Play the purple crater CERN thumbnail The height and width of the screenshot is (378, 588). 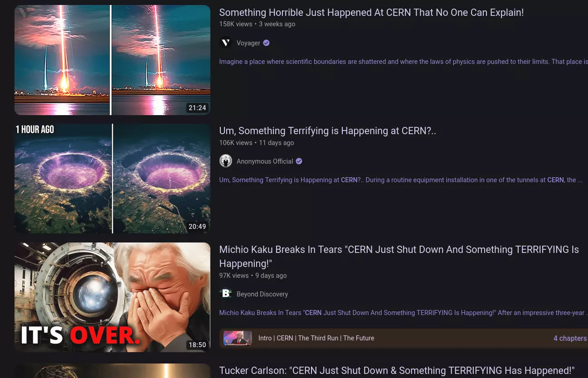pyautogui.click(x=112, y=179)
